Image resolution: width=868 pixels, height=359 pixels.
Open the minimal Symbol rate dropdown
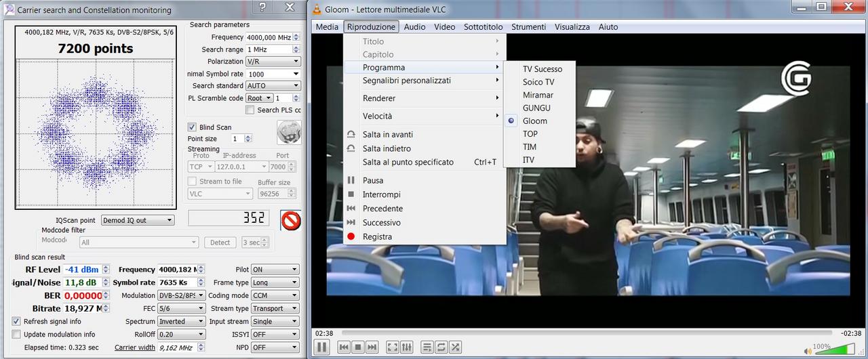click(x=273, y=74)
